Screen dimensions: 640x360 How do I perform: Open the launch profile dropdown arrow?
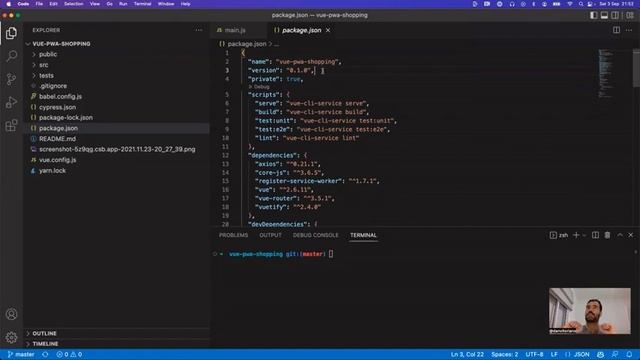[584, 235]
